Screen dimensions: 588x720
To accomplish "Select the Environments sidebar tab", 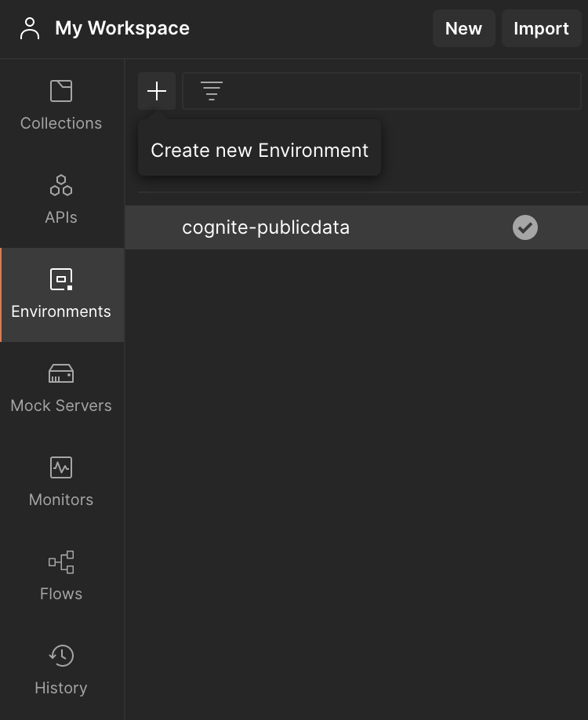I will (x=61, y=295).
